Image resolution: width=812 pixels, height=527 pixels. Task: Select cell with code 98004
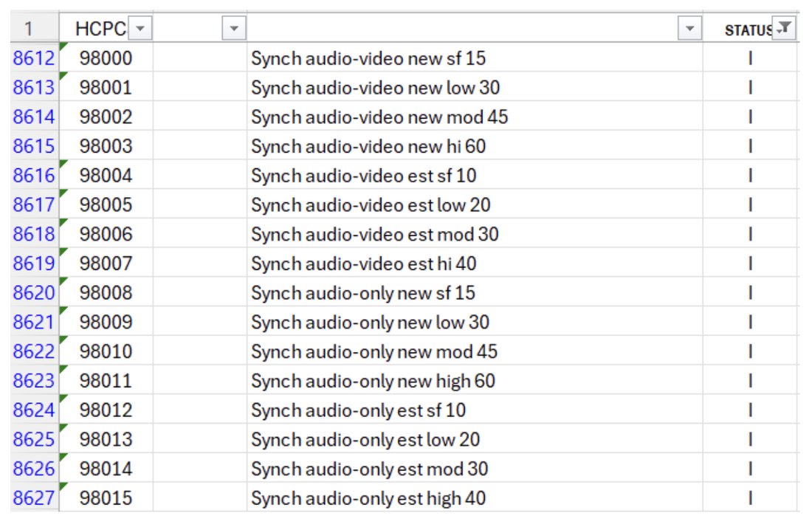click(x=106, y=176)
